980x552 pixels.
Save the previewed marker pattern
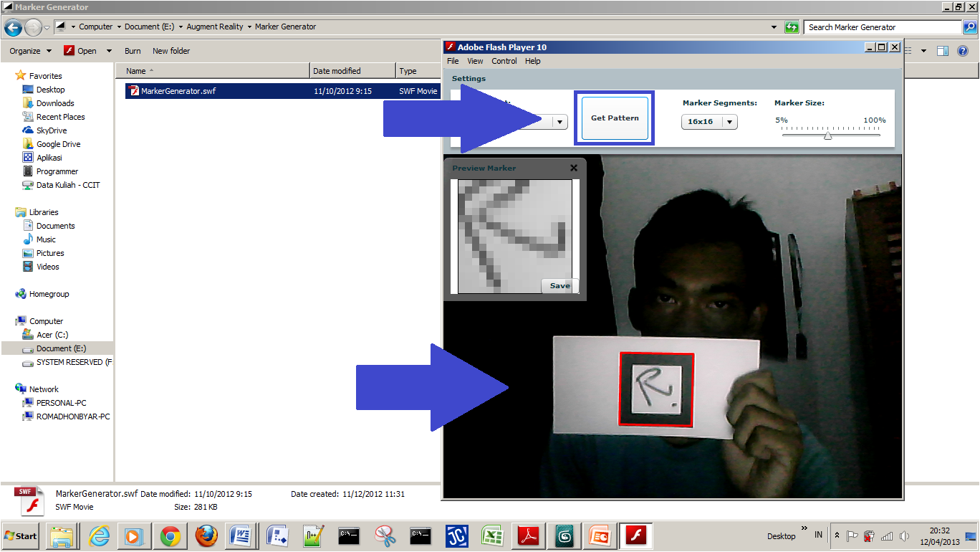[559, 285]
